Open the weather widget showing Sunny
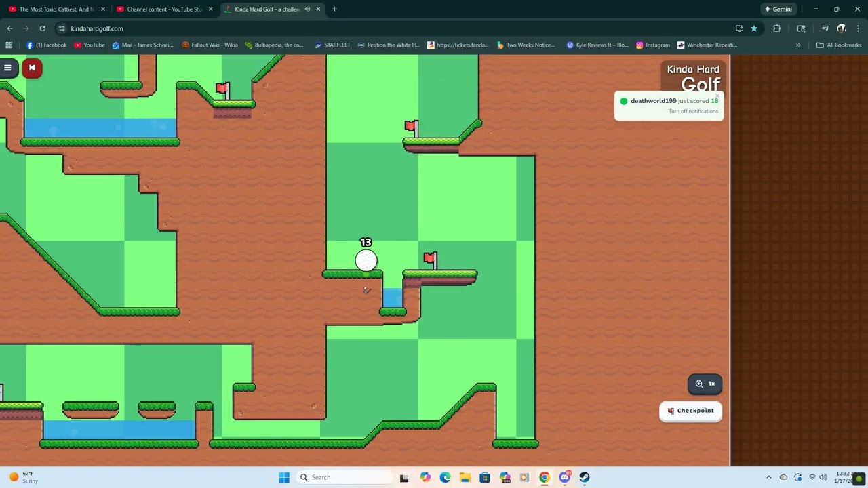The height and width of the screenshot is (488, 868). [x=22, y=477]
